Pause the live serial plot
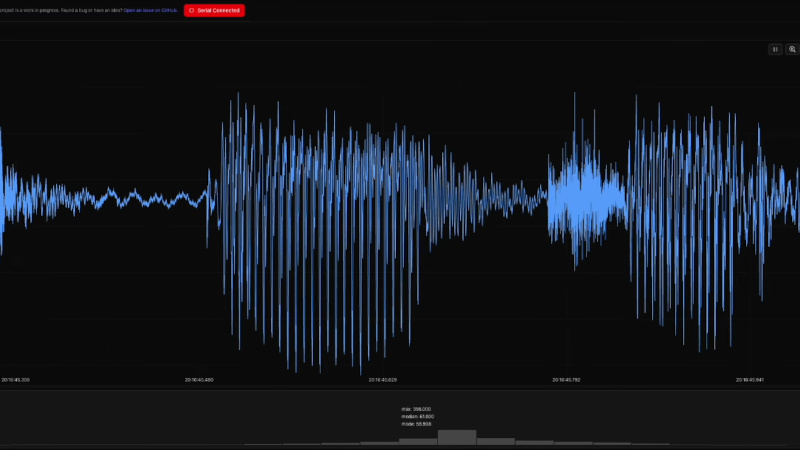This screenshot has height=450, width=800. tap(775, 49)
